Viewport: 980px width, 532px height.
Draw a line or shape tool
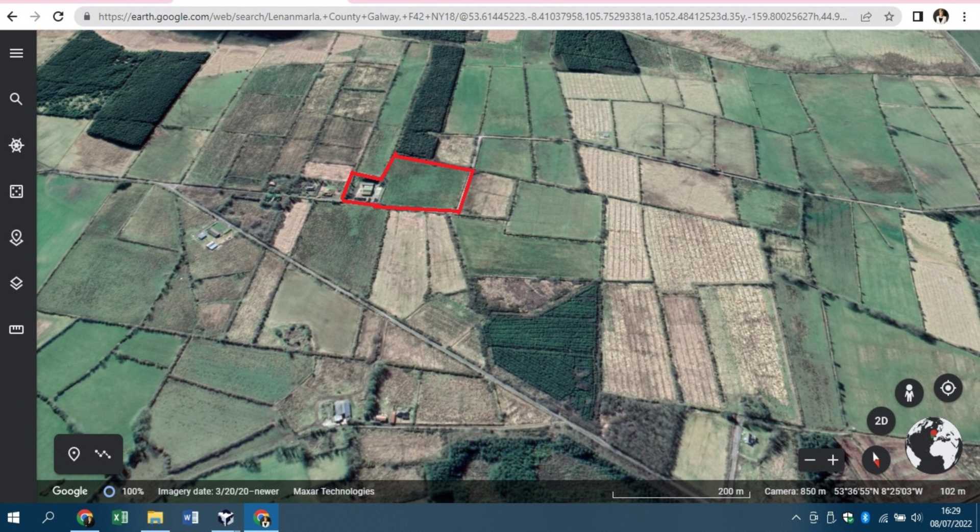pyautogui.click(x=103, y=454)
